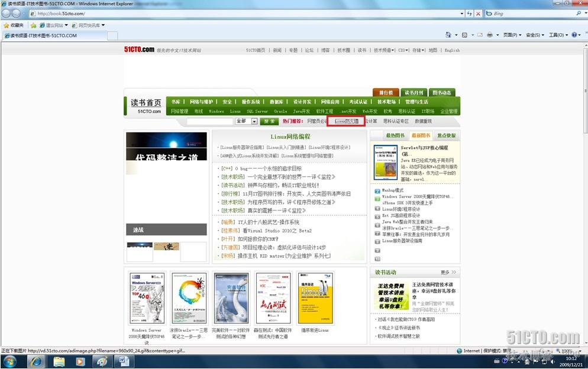
Task: Click Linux服务器架设指南 in sidebar list
Action: click(402, 241)
